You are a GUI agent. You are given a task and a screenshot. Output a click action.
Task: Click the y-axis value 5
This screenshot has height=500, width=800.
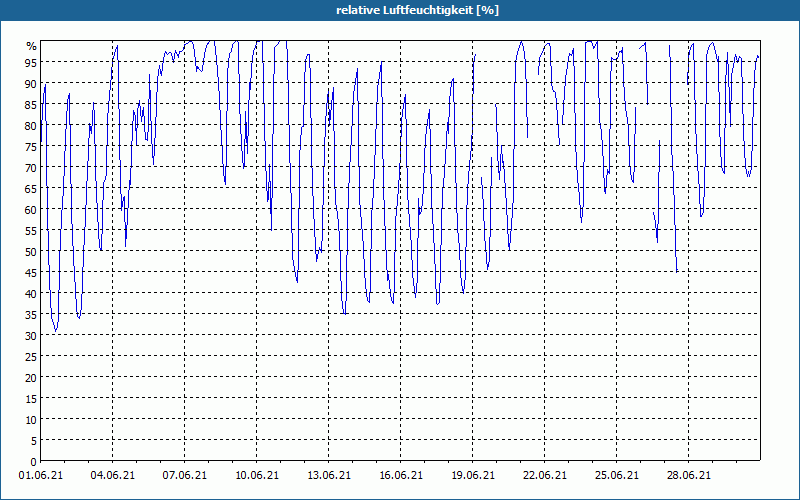pyautogui.click(x=34, y=441)
